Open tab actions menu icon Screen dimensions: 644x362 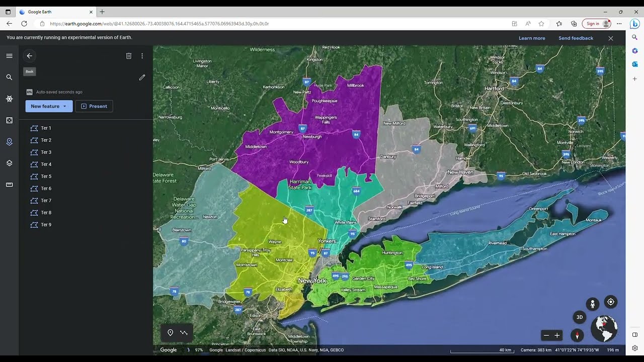8,12
